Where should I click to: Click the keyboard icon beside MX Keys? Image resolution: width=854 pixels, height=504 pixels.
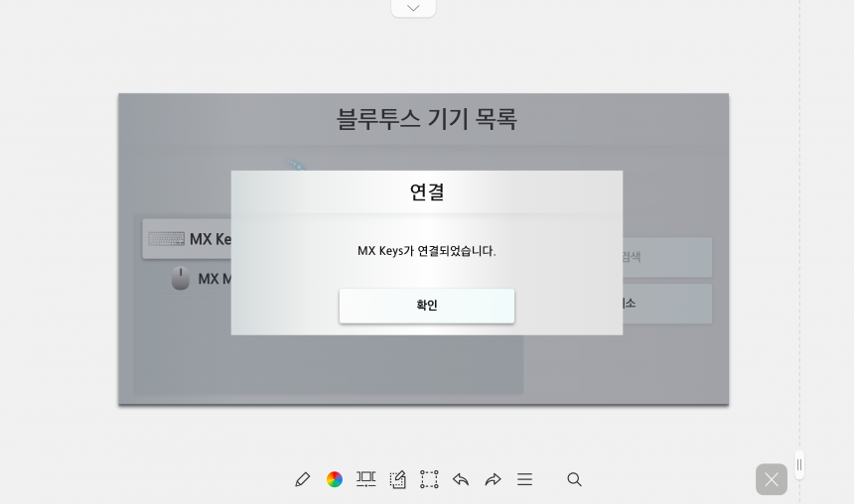click(x=167, y=239)
